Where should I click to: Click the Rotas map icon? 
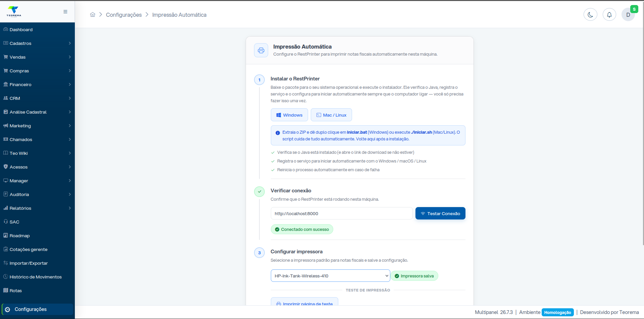coord(6,291)
